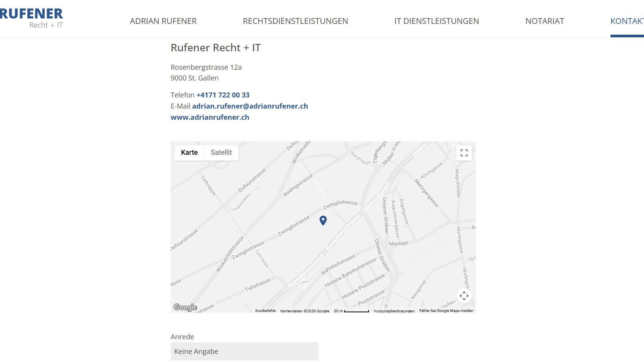Open Nutzungsbedingungen map terms link

(x=394, y=310)
